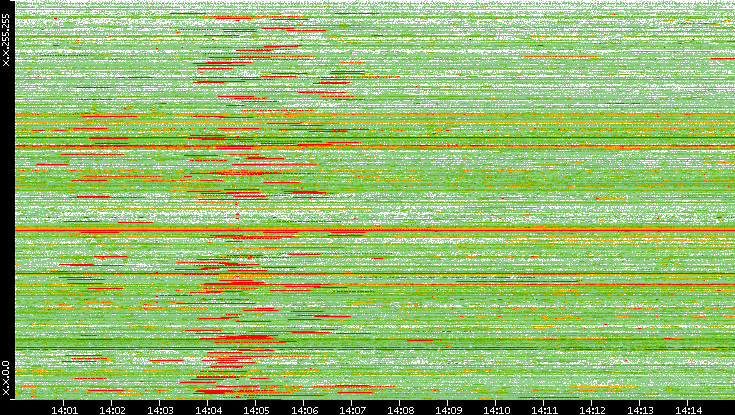Click the 14:04 time axis label
Viewport: 735px width, 415px height.
[208, 410]
